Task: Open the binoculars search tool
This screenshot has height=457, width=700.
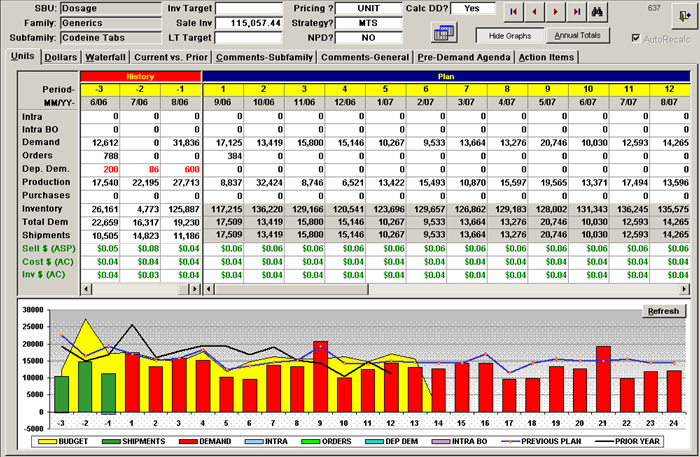Action: 597,12
